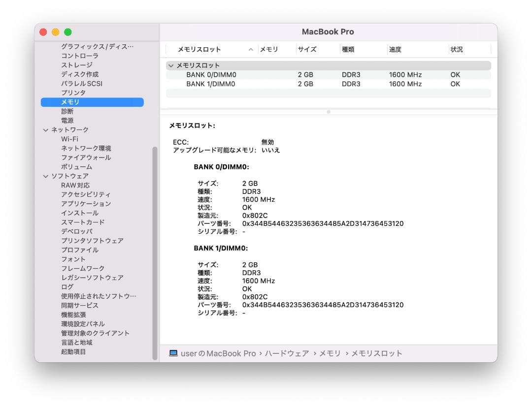
Task: Click the BANK 0/DIMM0 part number value
Action: coord(323,223)
